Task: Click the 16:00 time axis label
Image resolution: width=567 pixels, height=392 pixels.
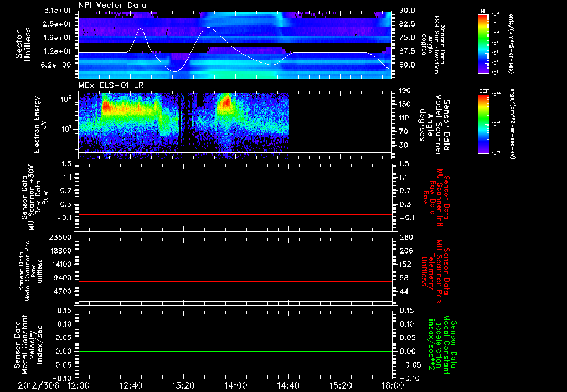Action: [393, 385]
